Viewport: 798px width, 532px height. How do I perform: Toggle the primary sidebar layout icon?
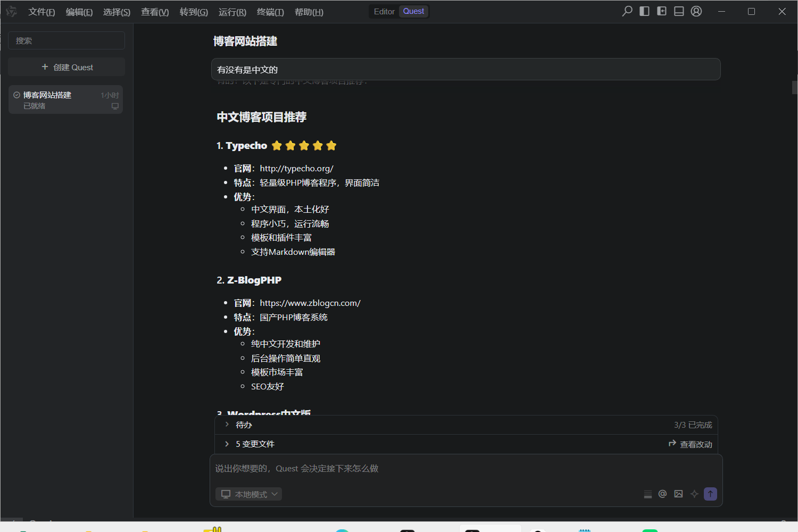[x=644, y=11]
